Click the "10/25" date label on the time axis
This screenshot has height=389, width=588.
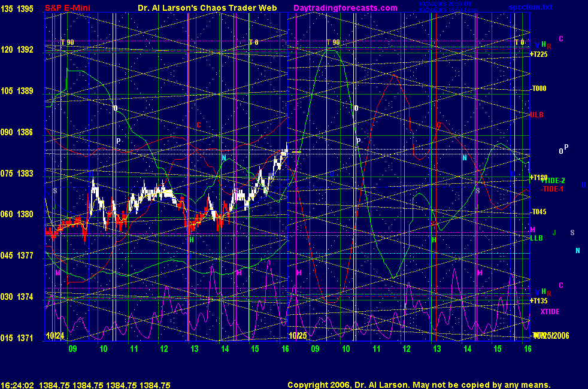(x=298, y=336)
